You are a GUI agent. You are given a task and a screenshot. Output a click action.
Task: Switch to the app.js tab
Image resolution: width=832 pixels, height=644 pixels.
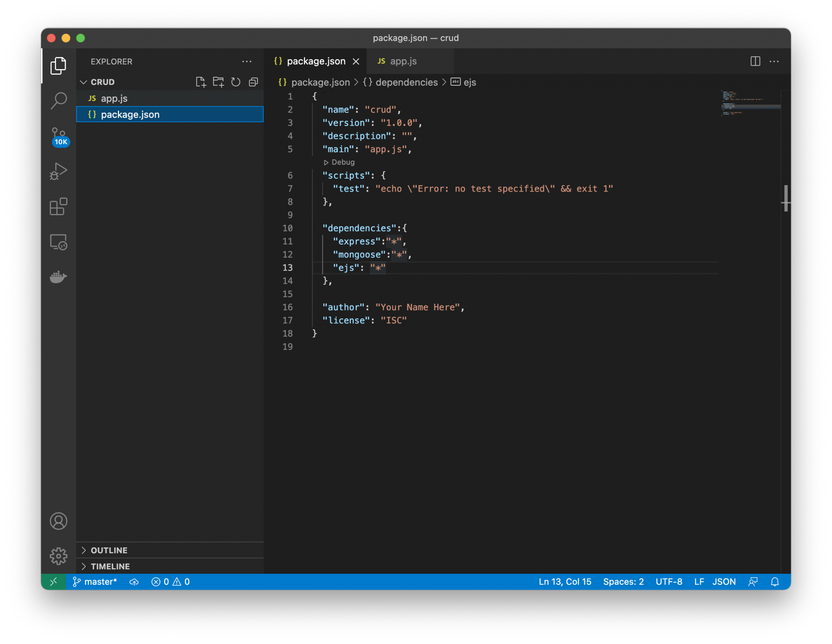point(403,61)
